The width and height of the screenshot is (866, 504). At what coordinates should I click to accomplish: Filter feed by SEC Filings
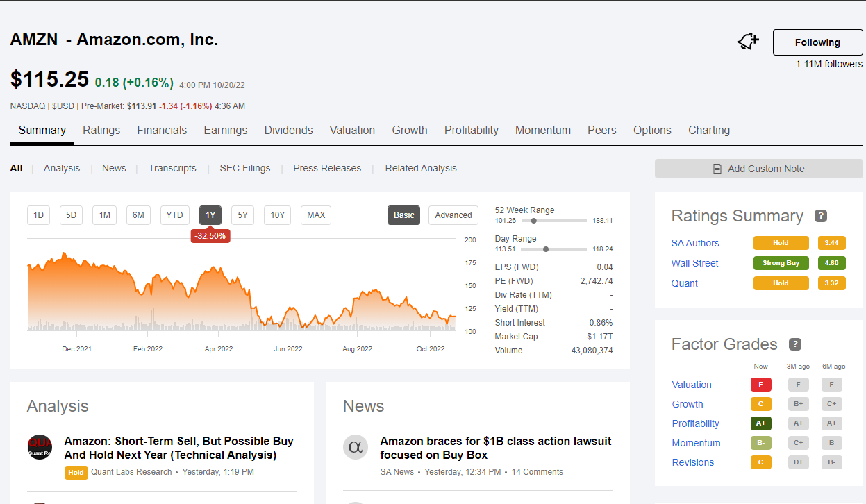(245, 168)
